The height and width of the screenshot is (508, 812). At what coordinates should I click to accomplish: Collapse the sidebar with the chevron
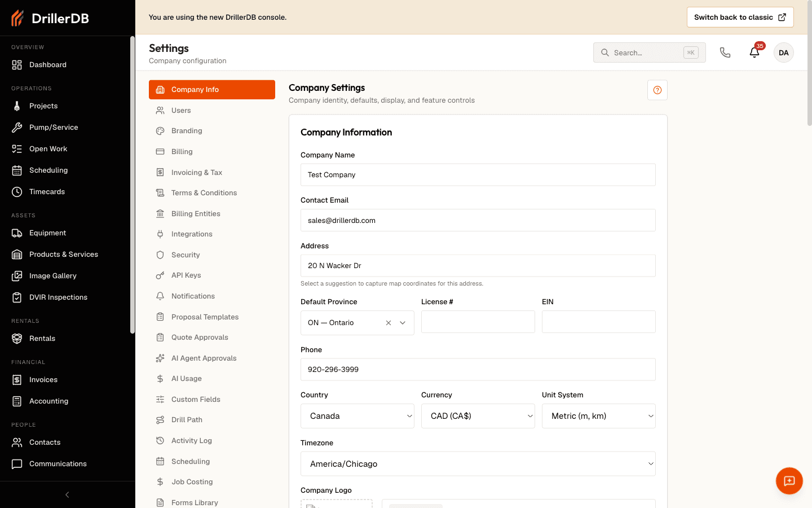(67, 495)
